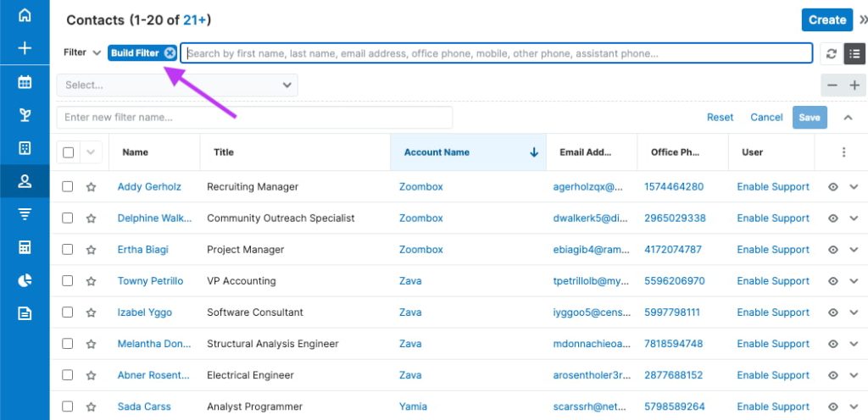The height and width of the screenshot is (420, 868).
Task: Expand the side panel double-chevron
Action: 863,19
